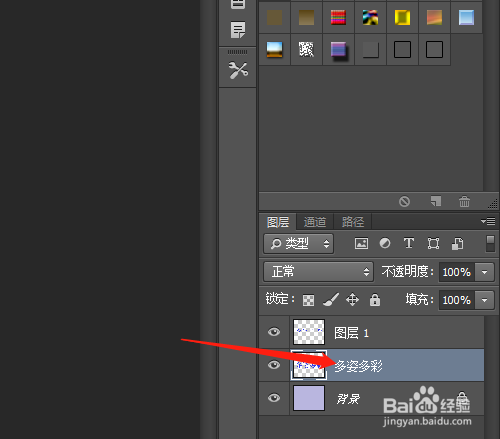Apply the flat brown style swatch
This screenshot has width=500, height=439.
coord(274,17)
